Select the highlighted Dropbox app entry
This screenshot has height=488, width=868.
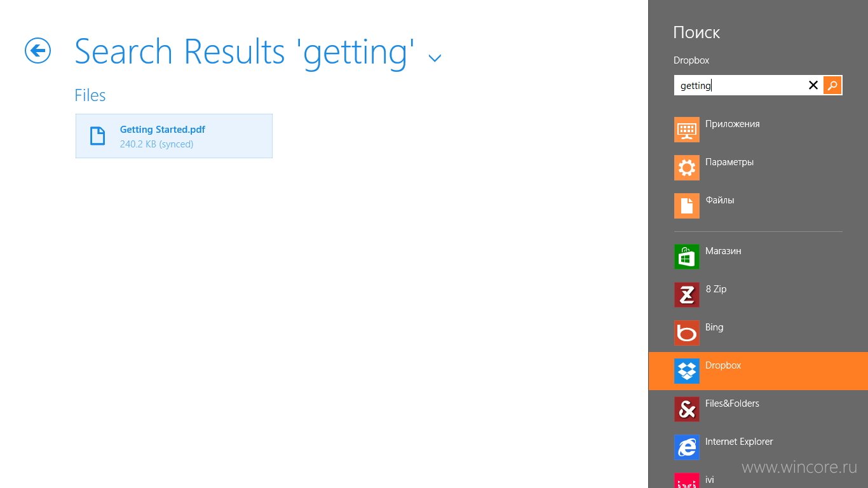(x=758, y=371)
